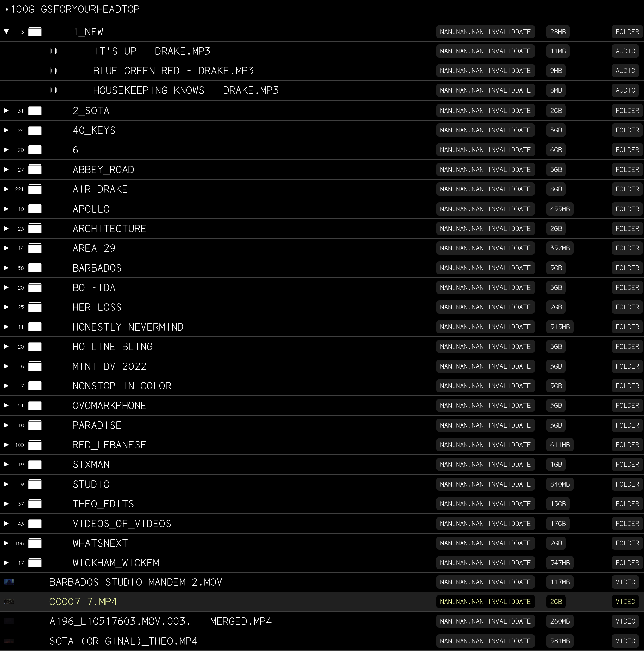Click waveform icon beside Blue Green Red

53,71
